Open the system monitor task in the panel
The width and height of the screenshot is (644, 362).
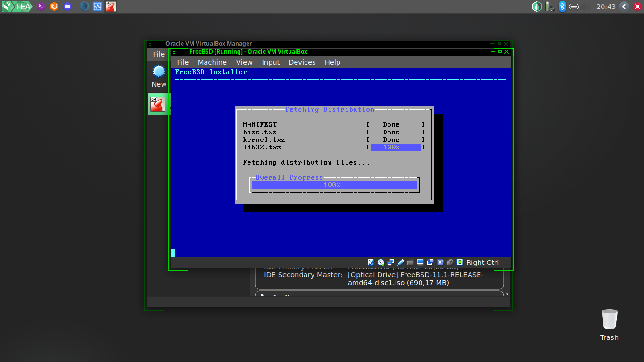tap(98, 7)
